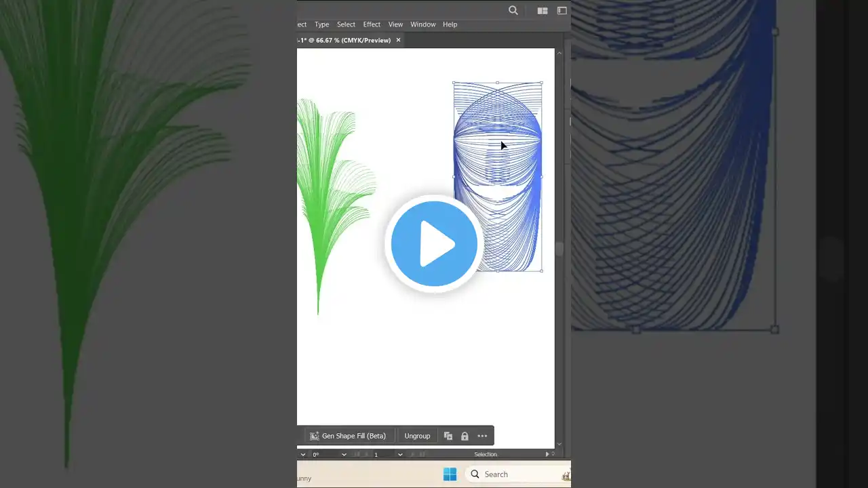This screenshot has height=488, width=868.
Task: Click the taskbar Search box
Action: click(x=519, y=474)
